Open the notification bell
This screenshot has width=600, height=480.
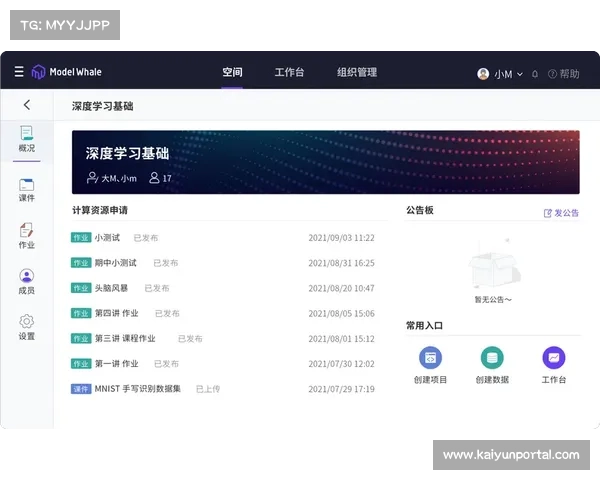(x=535, y=74)
